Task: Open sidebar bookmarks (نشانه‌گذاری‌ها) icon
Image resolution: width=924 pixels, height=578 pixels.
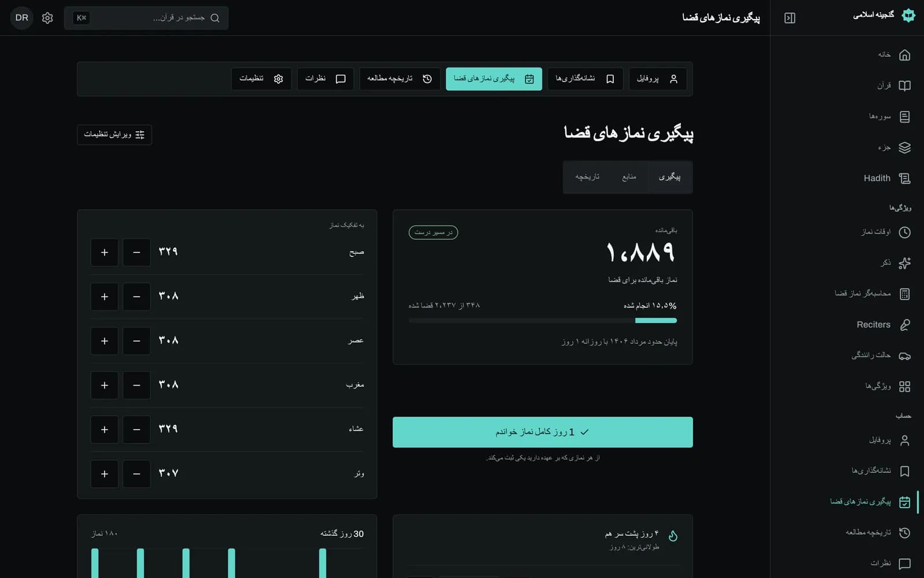Action: coord(904,471)
